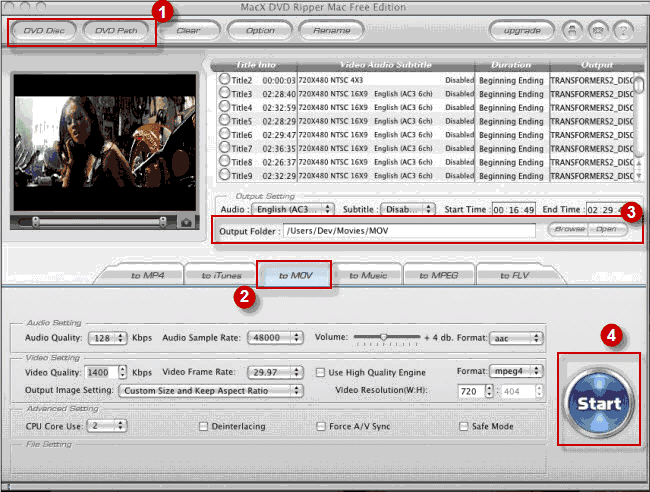Select the Title7 radio button
This screenshot has height=492, width=650.
[225, 147]
